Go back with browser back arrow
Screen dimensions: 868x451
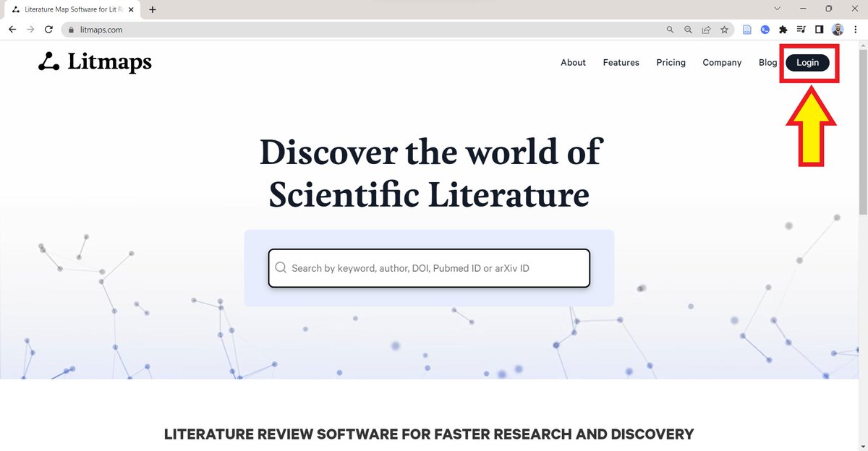click(x=12, y=30)
